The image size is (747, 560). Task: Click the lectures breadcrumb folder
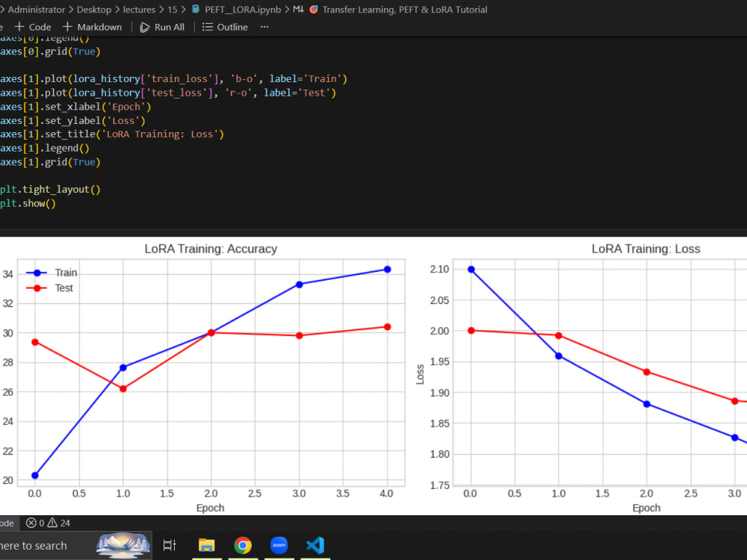(139, 10)
